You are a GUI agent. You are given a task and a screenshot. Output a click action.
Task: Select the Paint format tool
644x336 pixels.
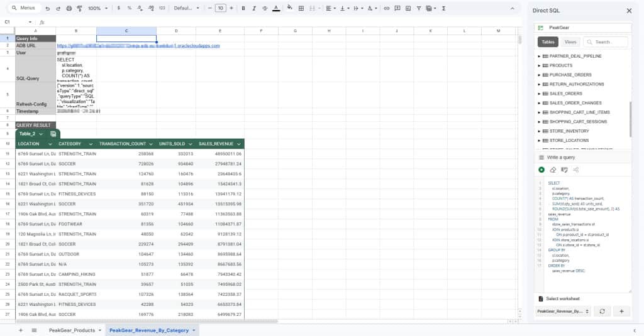click(80, 8)
